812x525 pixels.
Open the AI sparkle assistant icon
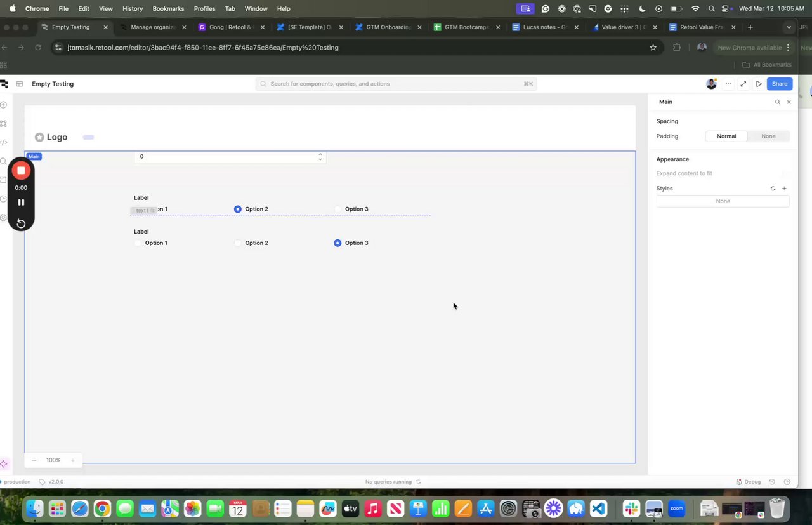pyautogui.click(x=3, y=464)
